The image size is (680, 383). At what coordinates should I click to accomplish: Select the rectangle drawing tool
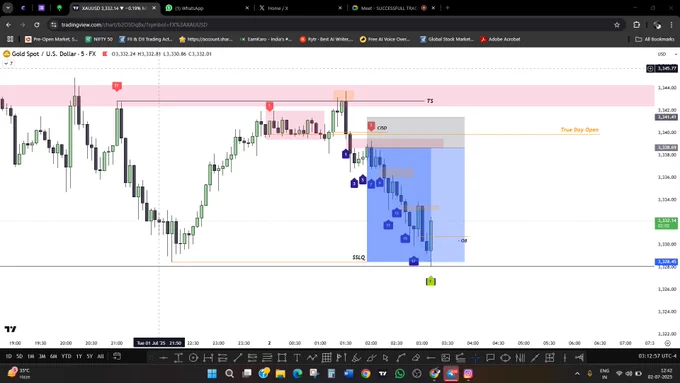[x=282, y=358]
